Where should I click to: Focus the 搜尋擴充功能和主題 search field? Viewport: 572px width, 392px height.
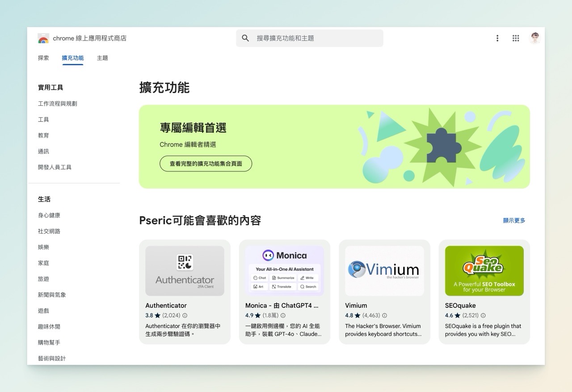coord(310,38)
